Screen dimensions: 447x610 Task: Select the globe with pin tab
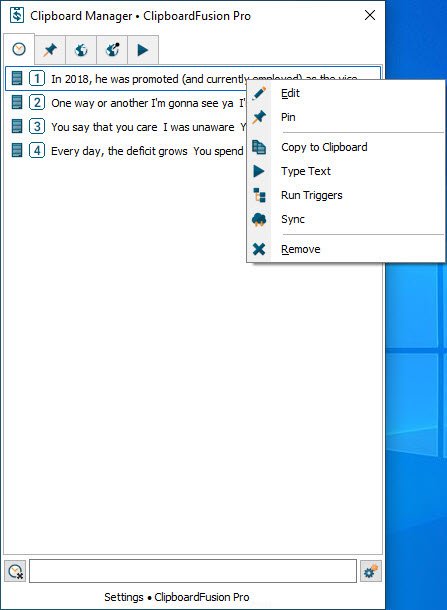coord(112,50)
